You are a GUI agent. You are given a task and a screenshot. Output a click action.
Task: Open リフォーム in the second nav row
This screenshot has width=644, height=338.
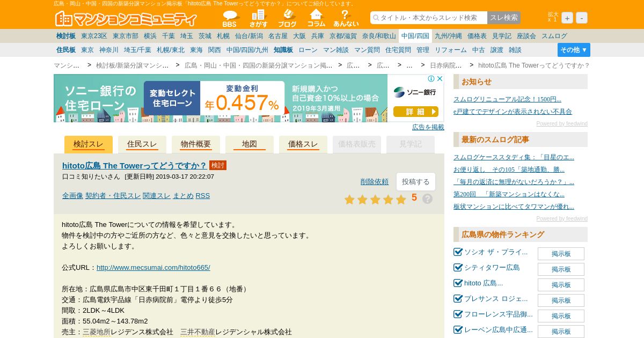pyautogui.click(x=451, y=50)
